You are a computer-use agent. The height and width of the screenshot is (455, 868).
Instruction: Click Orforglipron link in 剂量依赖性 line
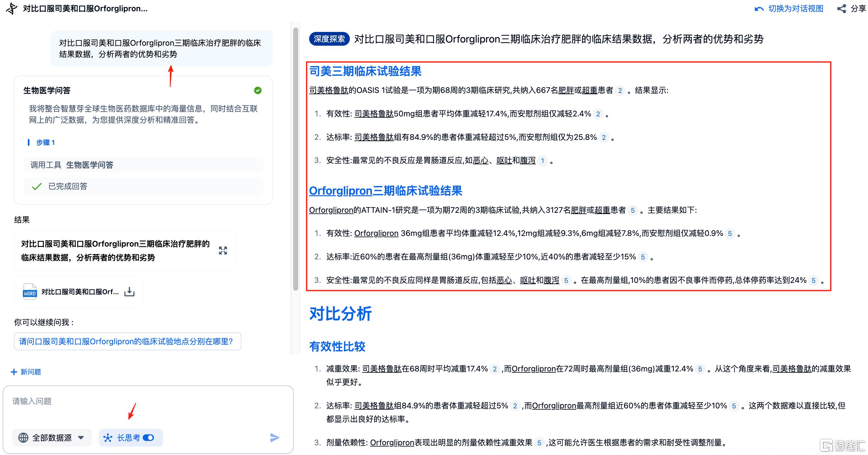coord(392,442)
